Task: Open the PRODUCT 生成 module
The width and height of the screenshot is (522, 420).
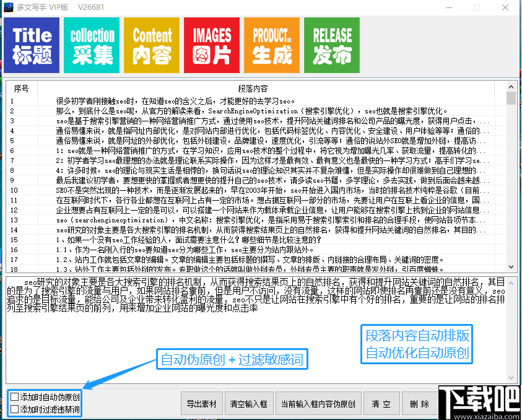Action: (x=272, y=45)
